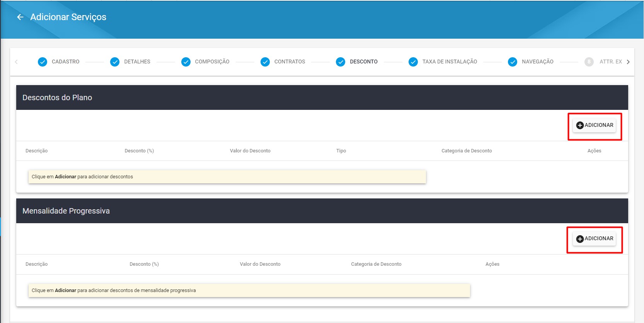
Task: Open the COMPOSIÇÃO step
Action: click(x=212, y=62)
